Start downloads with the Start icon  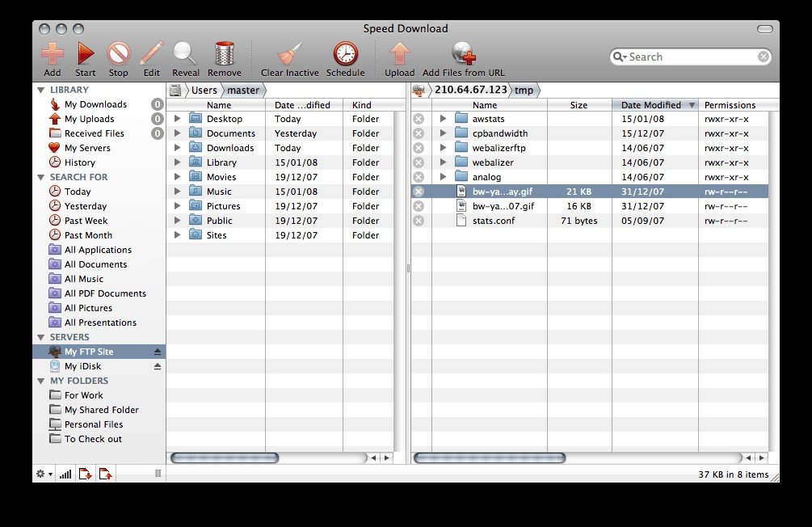pos(86,54)
